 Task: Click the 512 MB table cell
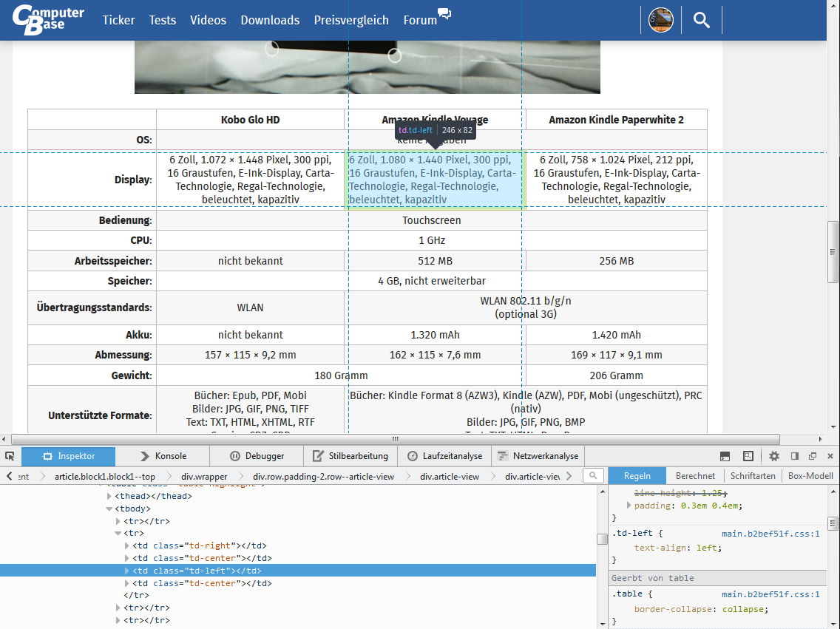(435, 261)
